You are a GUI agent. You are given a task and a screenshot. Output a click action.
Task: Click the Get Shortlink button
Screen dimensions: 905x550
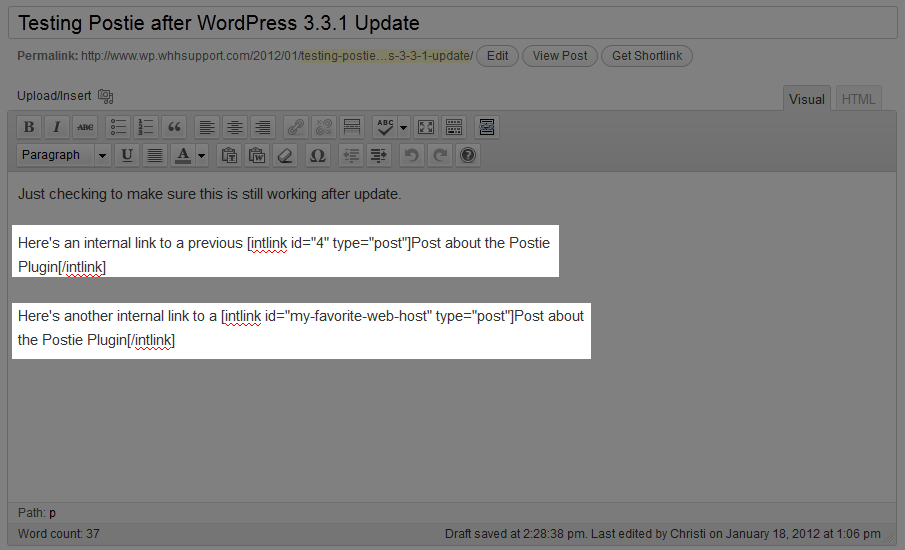pyautogui.click(x=646, y=56)
